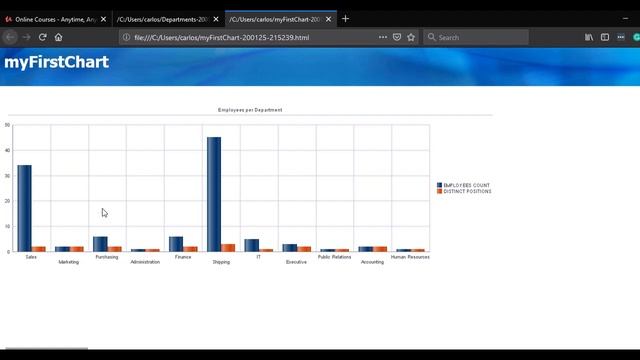
Task: Save page to Pocket icon
Action: [x=397, y=37]
